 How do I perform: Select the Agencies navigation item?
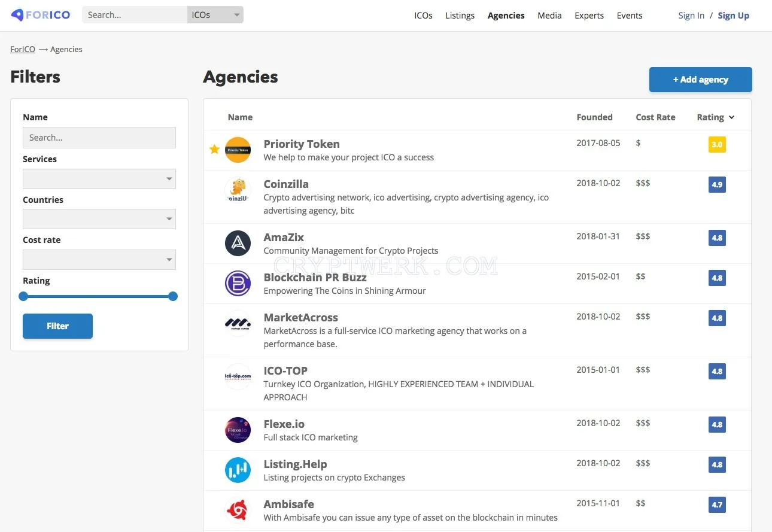(x=506, y=16)
